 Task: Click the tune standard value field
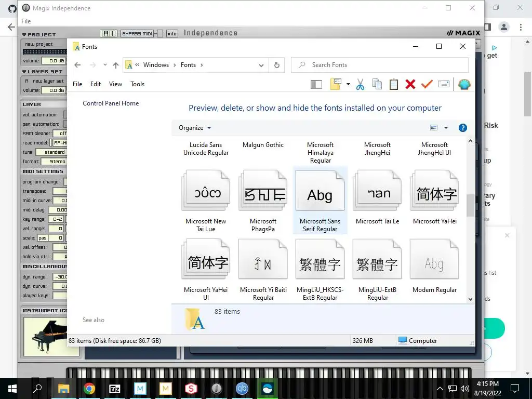[x=51, y=152]
